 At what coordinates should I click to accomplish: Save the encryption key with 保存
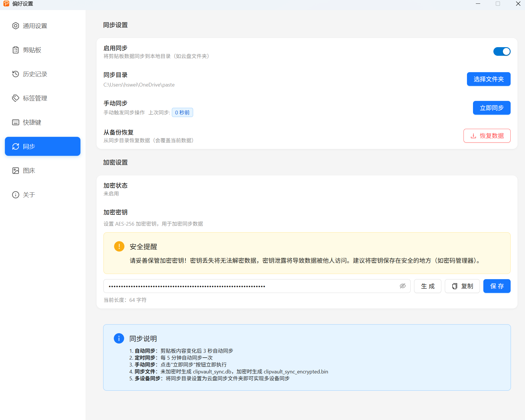497,286
